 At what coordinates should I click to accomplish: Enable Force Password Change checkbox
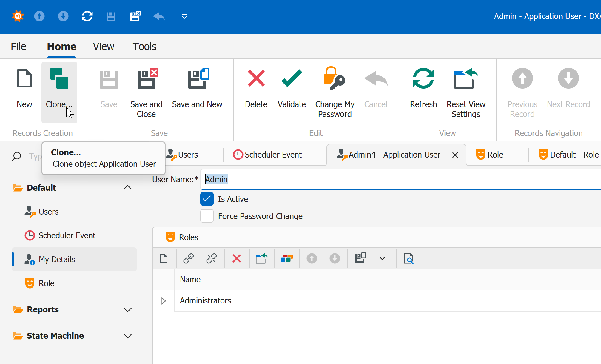(x=207, y=216)
